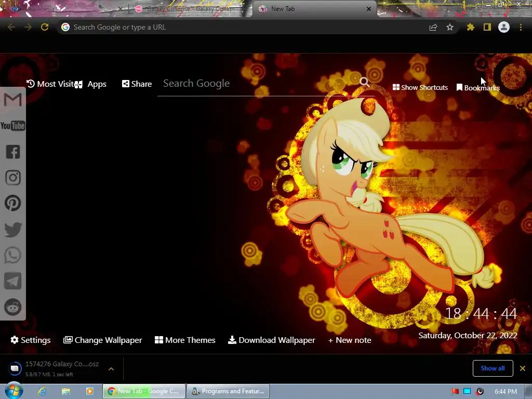This screenshot has height=399, width=532.
Task: Open More Themes
Action: pos(185,340)
